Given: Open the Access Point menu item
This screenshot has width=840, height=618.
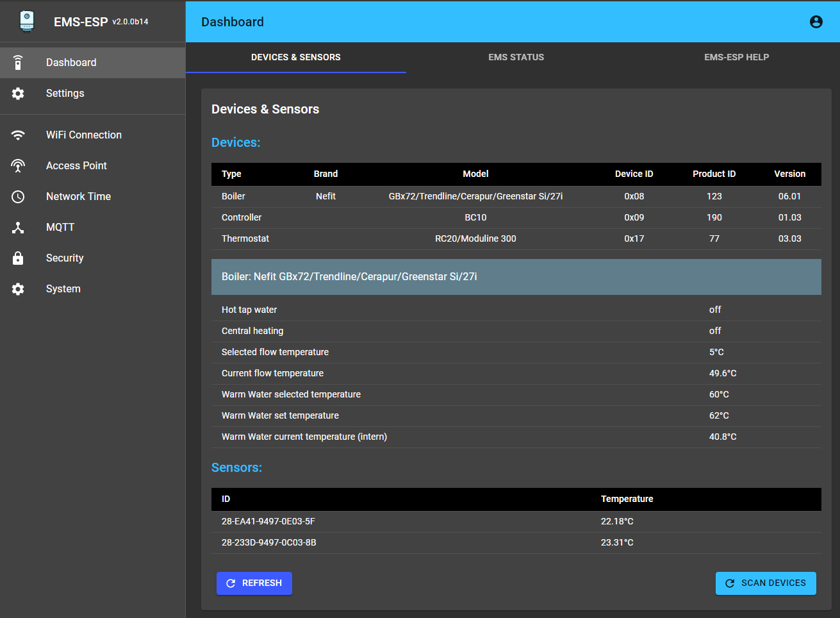Looking at the screenshot, I should coord(76,166).
